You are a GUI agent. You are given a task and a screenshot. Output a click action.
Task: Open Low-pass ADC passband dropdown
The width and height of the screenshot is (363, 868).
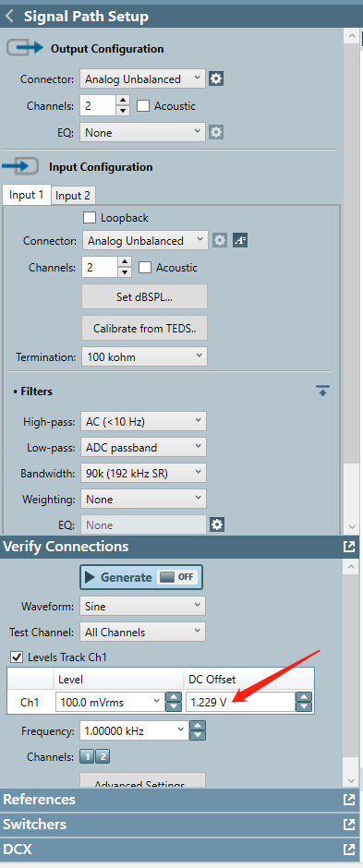[x=143, y=447]
